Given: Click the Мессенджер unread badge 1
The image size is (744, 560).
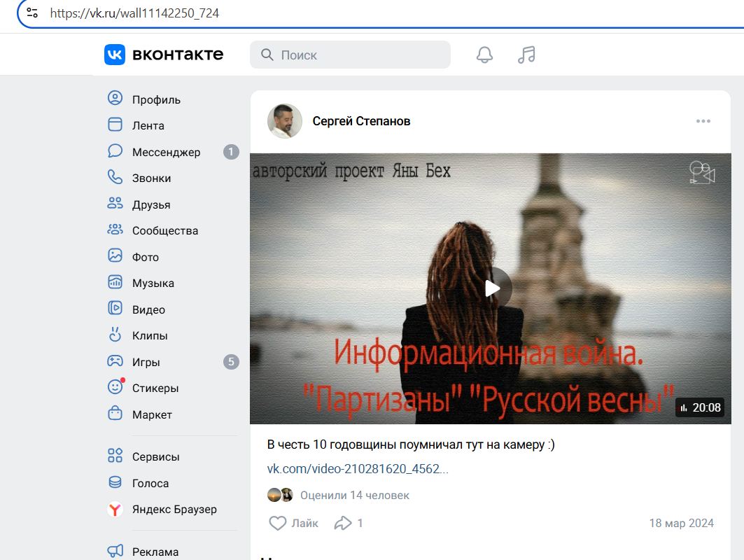Looking at the screenshot, I should tap(231, 152).
